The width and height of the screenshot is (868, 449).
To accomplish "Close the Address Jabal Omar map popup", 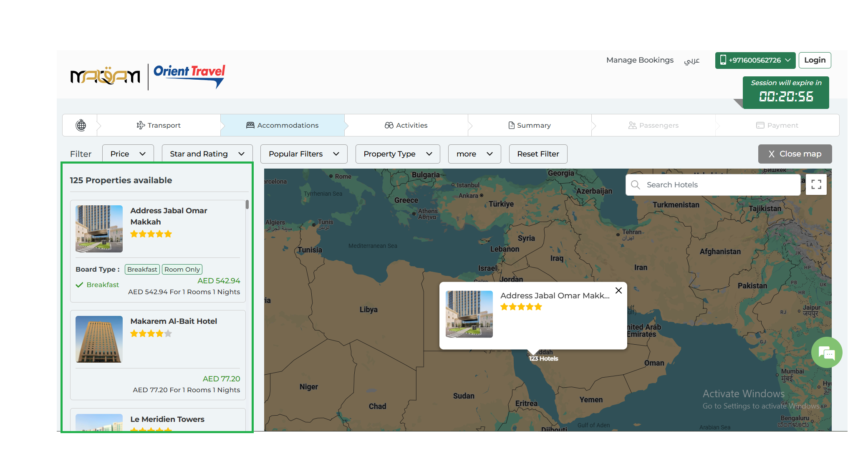I will click(618, 290).
